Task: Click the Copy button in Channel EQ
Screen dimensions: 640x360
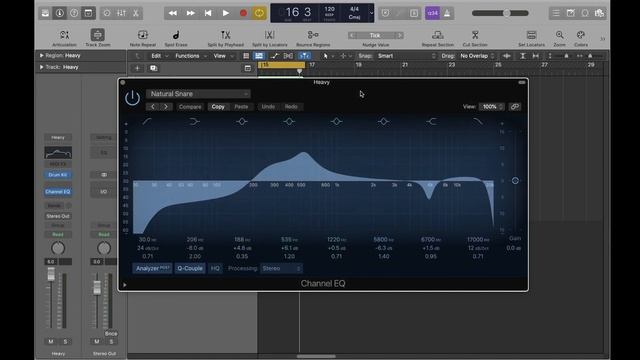Action: point(218,107)
